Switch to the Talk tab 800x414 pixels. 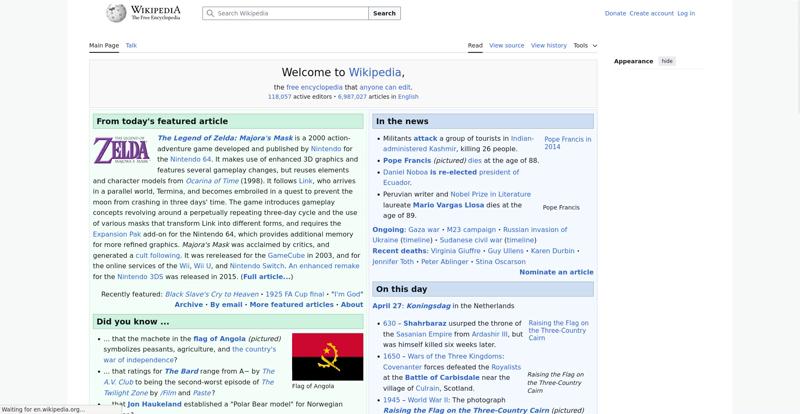tap(131, 45)
